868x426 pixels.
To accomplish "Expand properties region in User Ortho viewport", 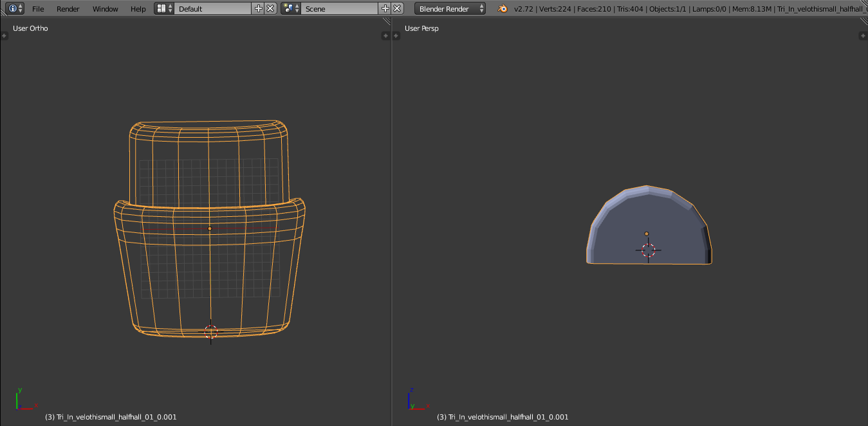I will point(387,36).
